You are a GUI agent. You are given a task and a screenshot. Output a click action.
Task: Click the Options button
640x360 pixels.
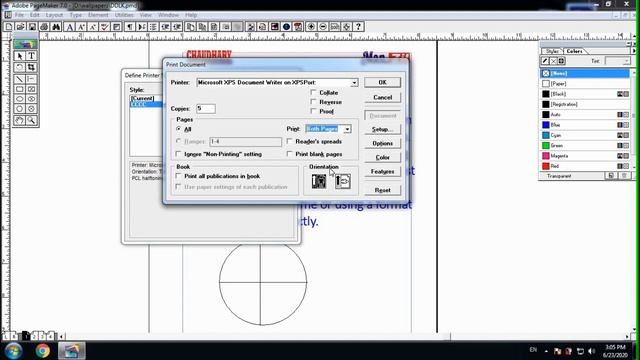(382, 143)
